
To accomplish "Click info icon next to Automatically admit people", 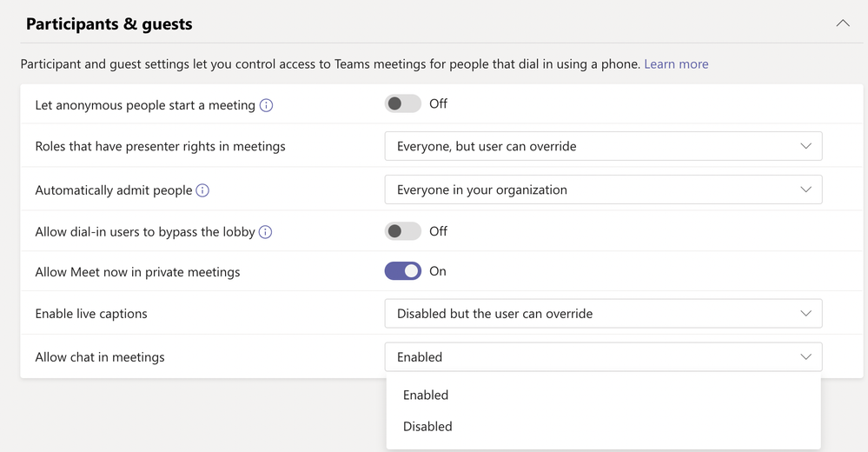I will point(202,190).
